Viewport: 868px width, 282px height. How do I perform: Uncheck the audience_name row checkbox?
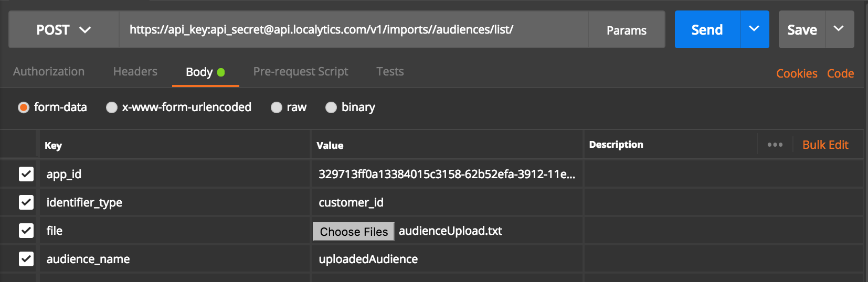coord(26,259)
